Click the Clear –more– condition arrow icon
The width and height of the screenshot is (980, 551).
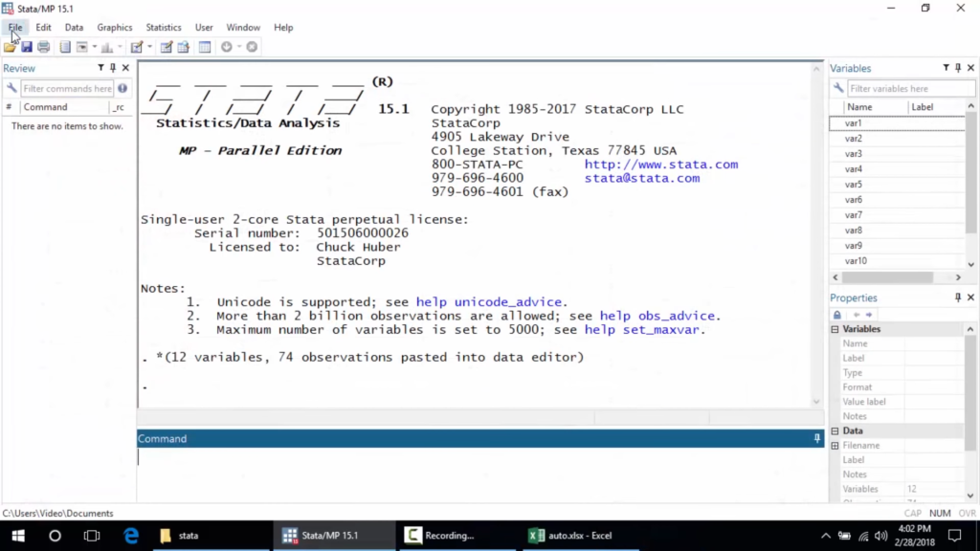pyautogui.click(x=226, y=47)
